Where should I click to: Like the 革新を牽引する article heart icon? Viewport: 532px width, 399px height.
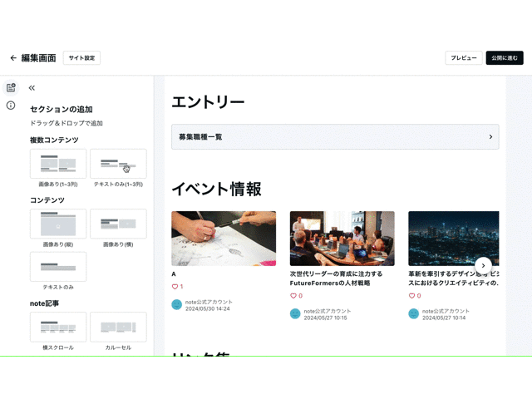(411, 296)
